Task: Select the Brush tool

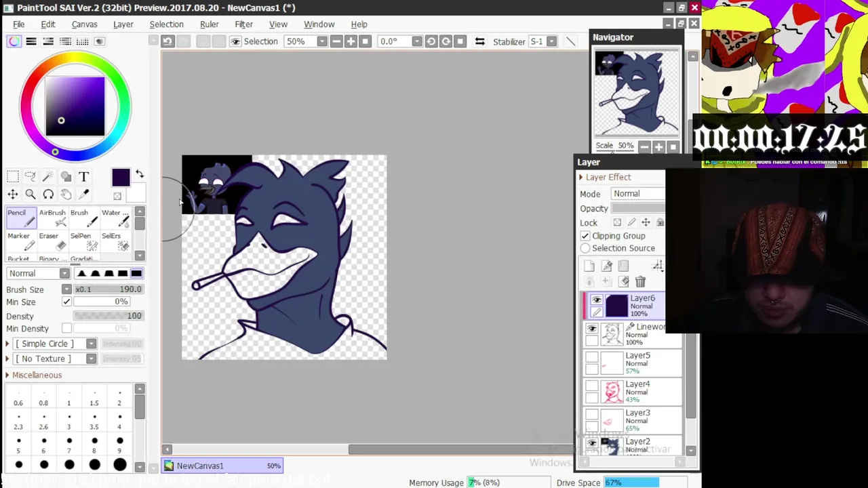Action: click(83, 218)
